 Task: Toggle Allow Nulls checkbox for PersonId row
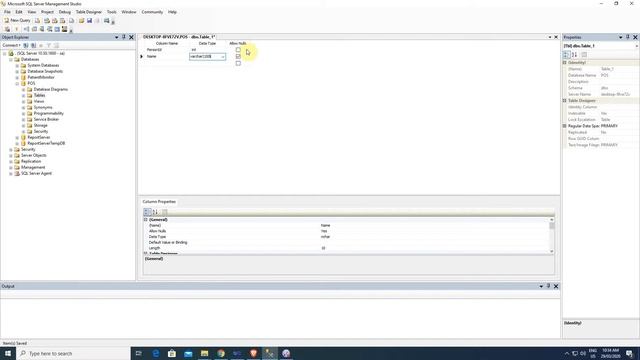238,50
